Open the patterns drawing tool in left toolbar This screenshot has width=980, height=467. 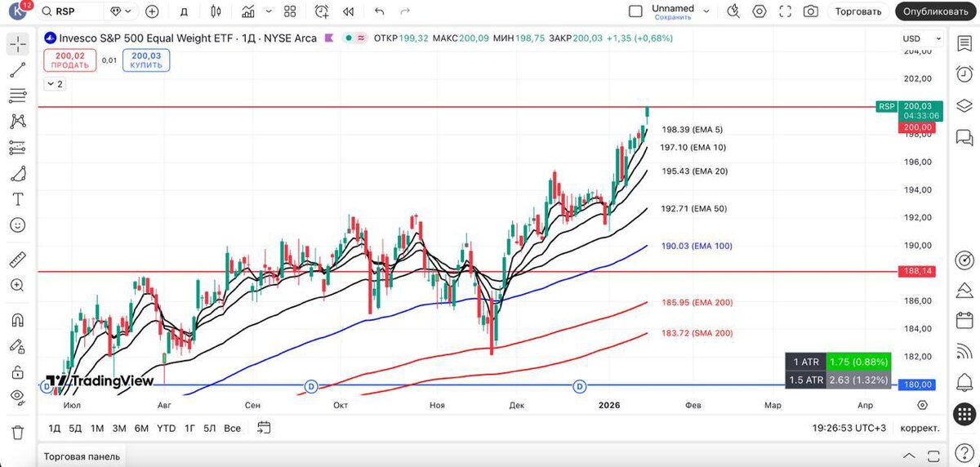[17, 122]
